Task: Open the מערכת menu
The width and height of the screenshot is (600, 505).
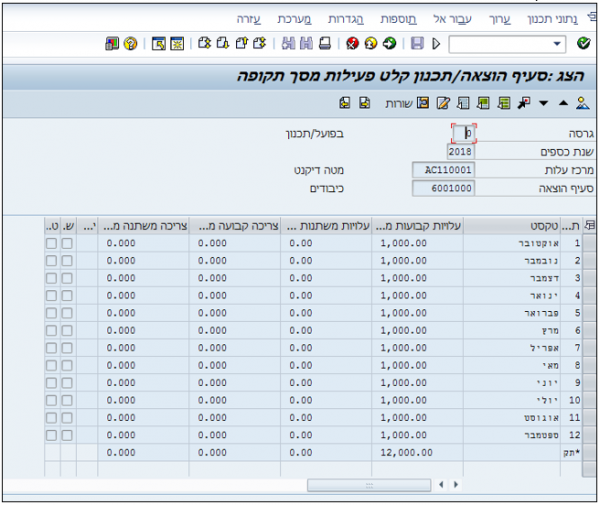Action: pos(294,19)
